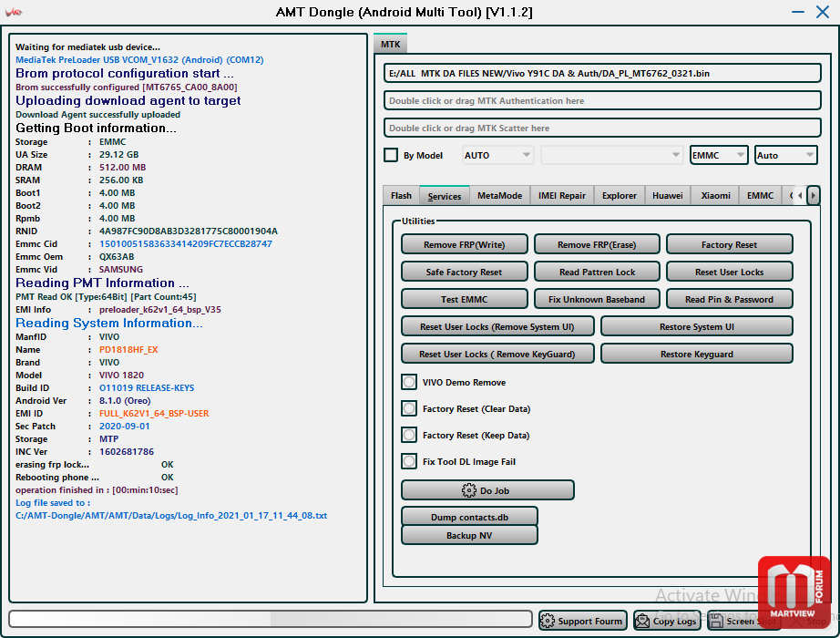Click the progress bar at the bottom
The height and width of the screenshot is (638, 840).
click(271, 619)
